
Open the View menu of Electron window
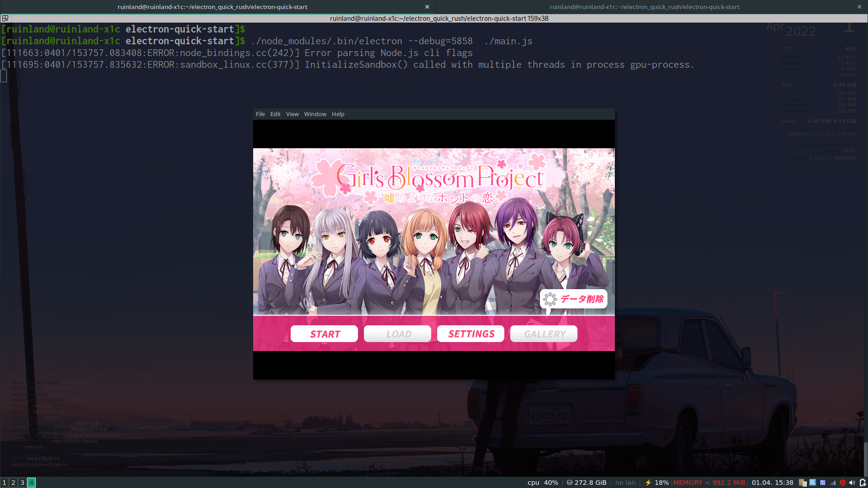(x=292, y=114)
